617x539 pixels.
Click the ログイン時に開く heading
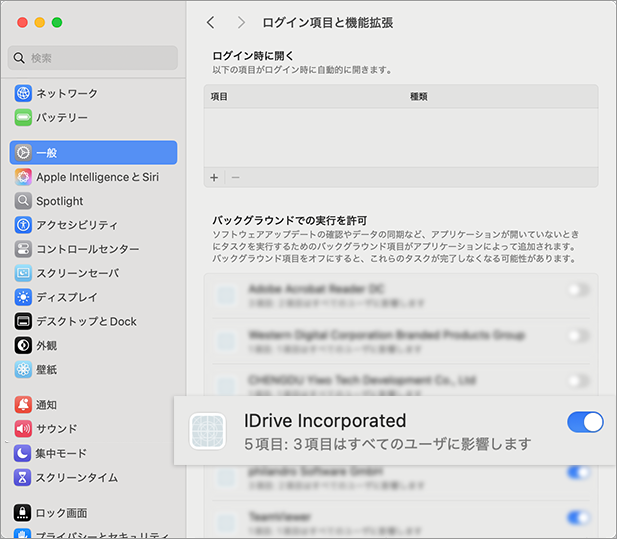point(253,56)
